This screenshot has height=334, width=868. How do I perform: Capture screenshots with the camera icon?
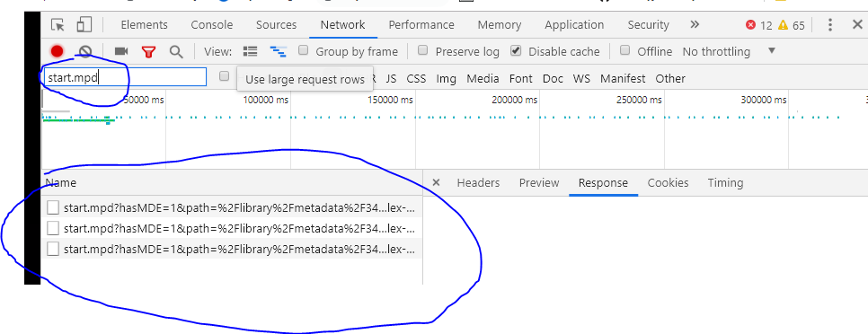tap(121, 51)
